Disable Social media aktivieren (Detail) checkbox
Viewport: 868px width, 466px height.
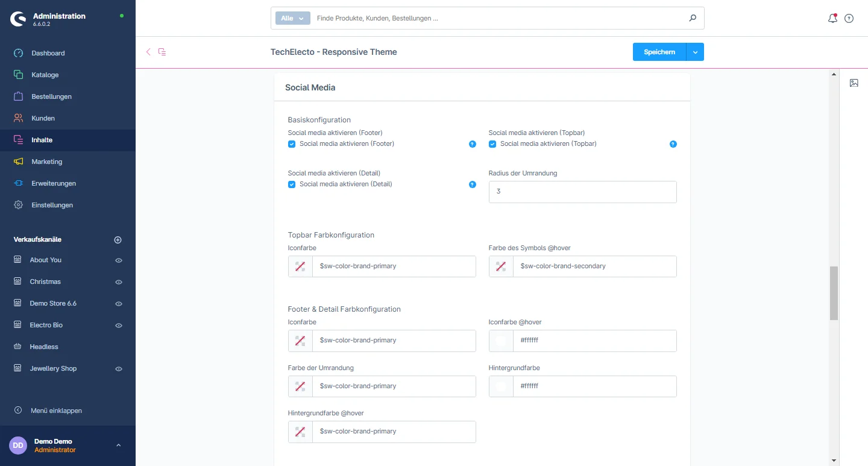tap(292, 184)
